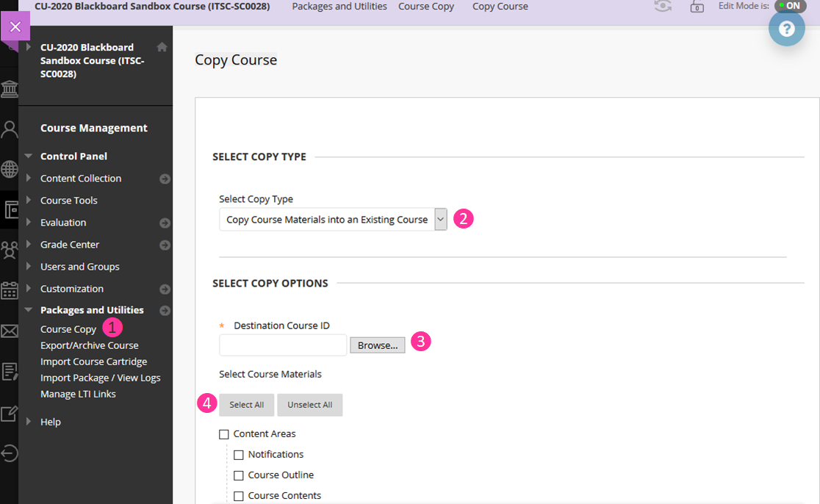Open the Grades icon in sidebar
The height and width of the screenshot is (504, 820).
coord(10,372)
